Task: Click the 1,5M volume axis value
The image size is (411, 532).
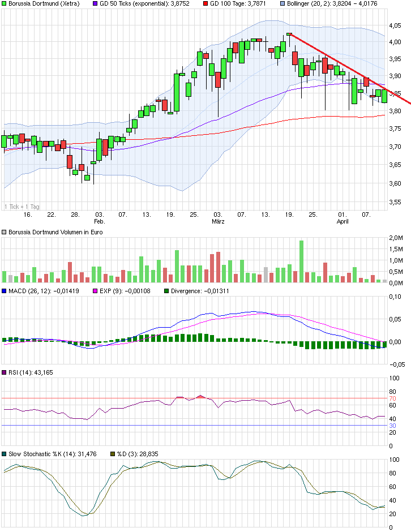Action: pyautogui.click(x=396, y=250)
